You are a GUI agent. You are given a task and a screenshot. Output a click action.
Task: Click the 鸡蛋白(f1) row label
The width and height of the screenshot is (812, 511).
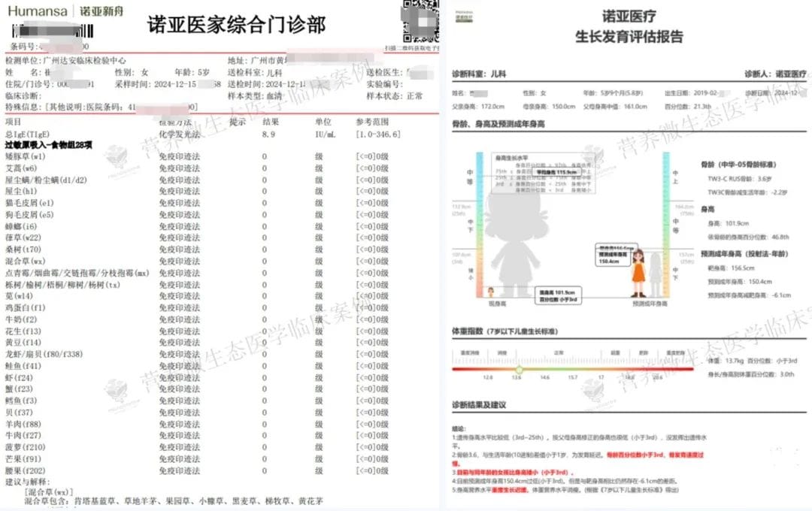click(x=26, y=307)
